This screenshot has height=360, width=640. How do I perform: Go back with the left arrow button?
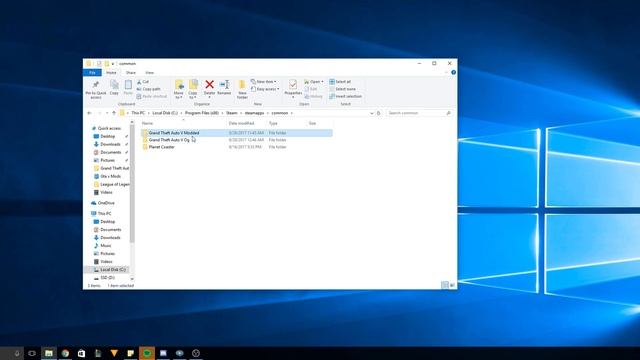point(89,113)
